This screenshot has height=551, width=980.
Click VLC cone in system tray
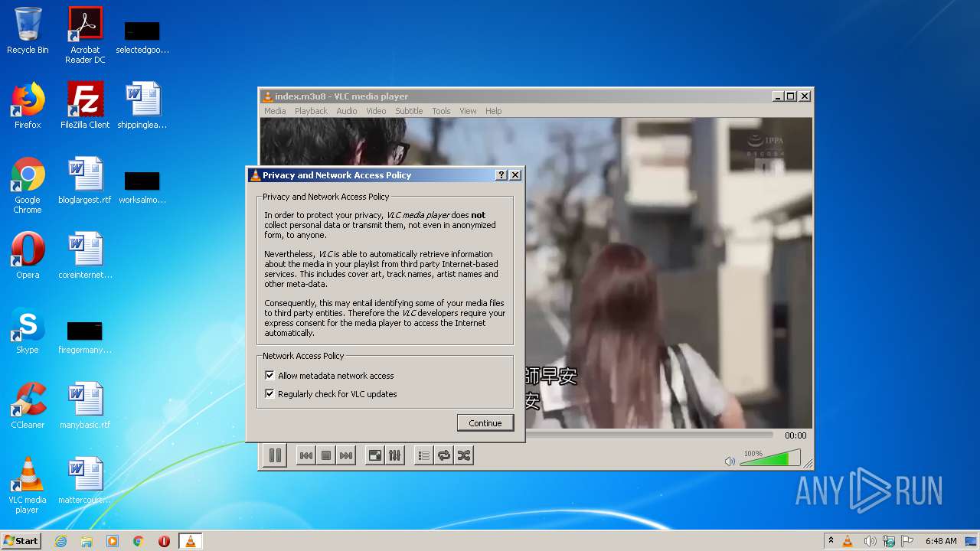point(848,541)
